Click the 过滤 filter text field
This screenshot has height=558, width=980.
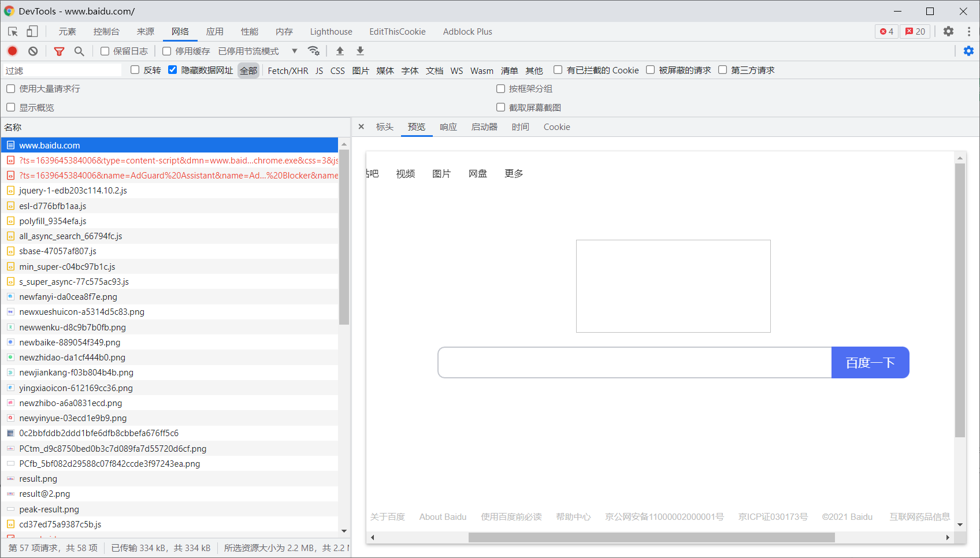(x=62, y=70)
